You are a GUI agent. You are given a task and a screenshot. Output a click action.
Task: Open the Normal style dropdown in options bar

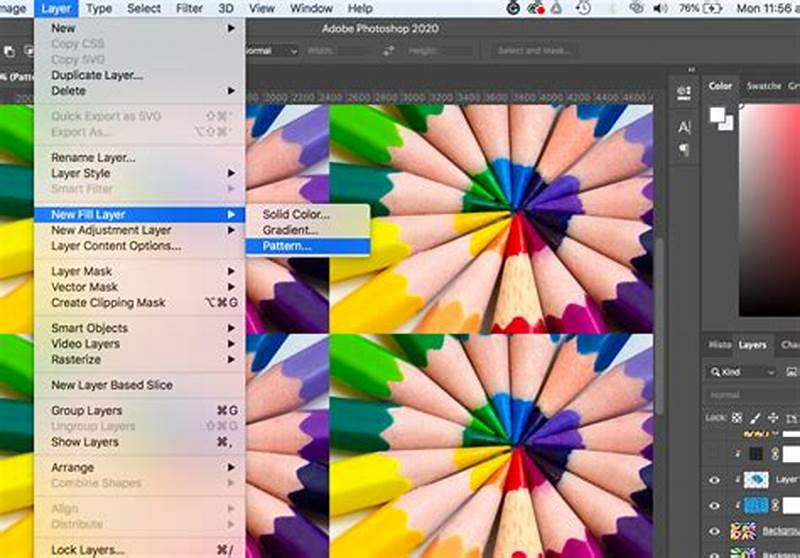point(270,51)
